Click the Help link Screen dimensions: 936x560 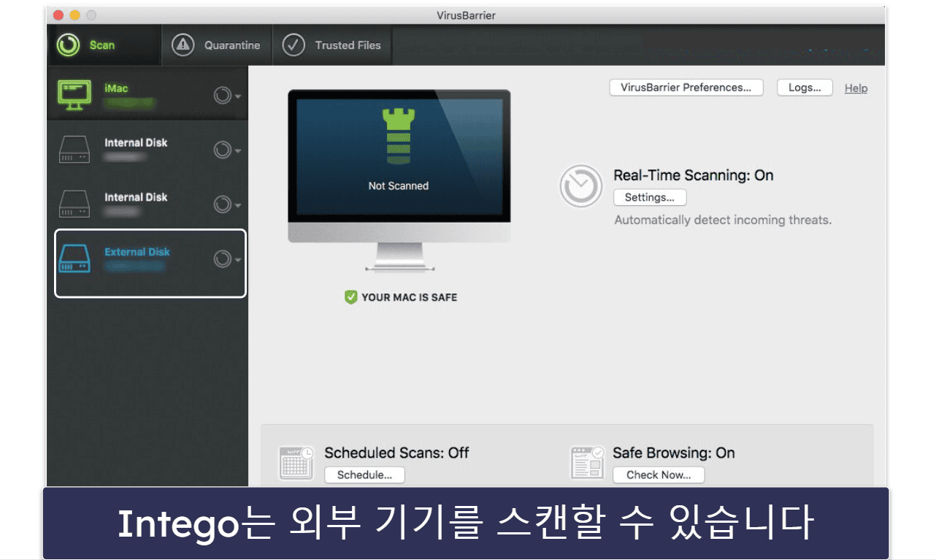856,88
